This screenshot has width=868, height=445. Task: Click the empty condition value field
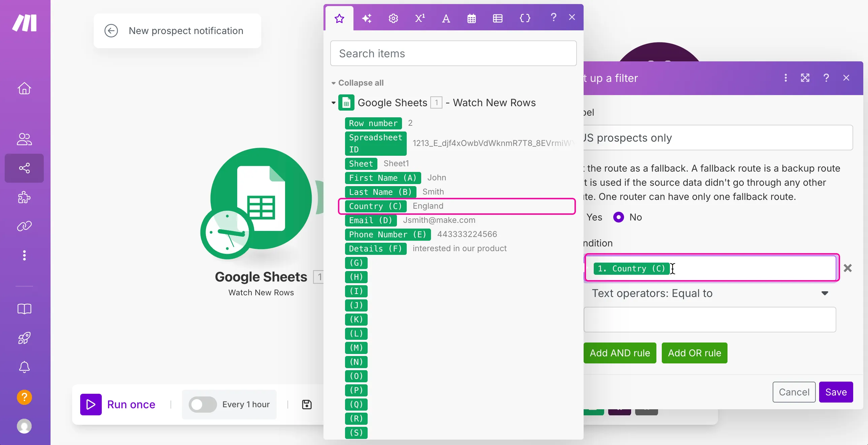click(710, 320)
